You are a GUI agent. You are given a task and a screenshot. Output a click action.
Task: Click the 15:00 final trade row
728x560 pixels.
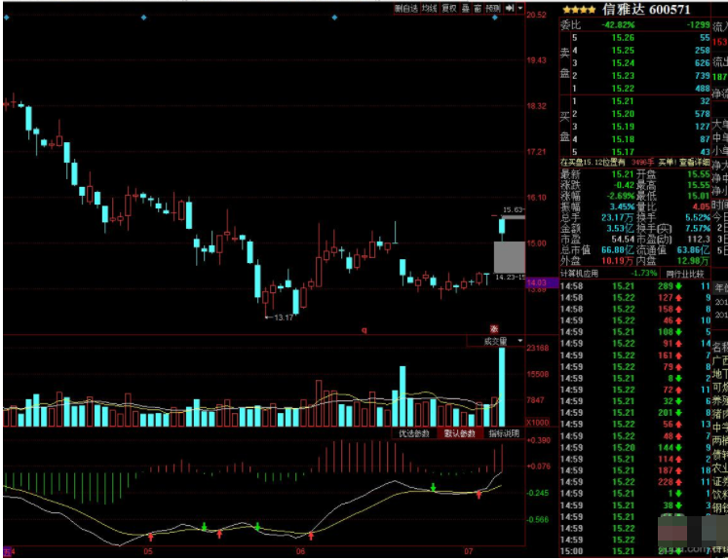tap(635, 551)
